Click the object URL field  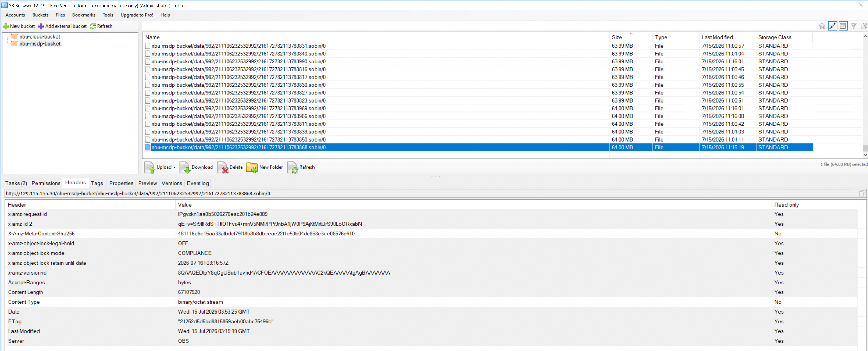(431, 193)
